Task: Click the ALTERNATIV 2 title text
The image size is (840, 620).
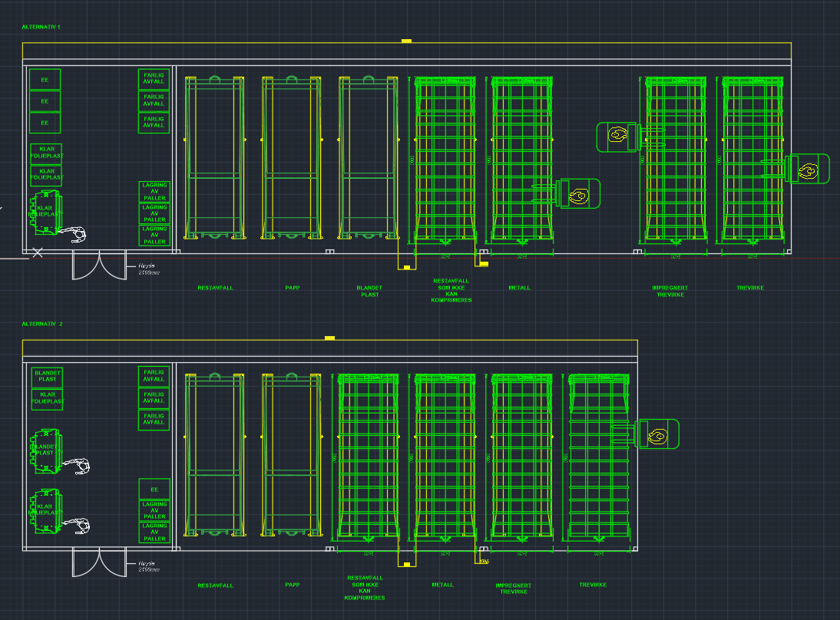Action: pyautogui.click(x=42, y=324)
